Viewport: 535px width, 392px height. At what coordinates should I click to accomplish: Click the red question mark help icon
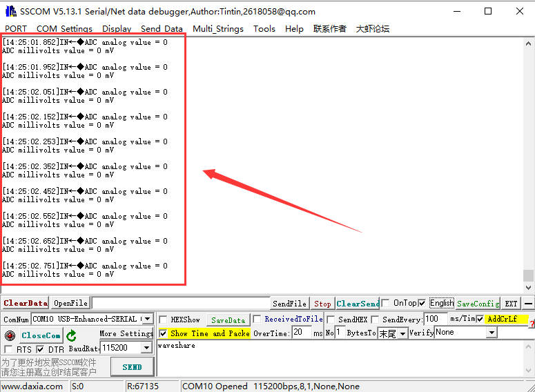point(532,324)
